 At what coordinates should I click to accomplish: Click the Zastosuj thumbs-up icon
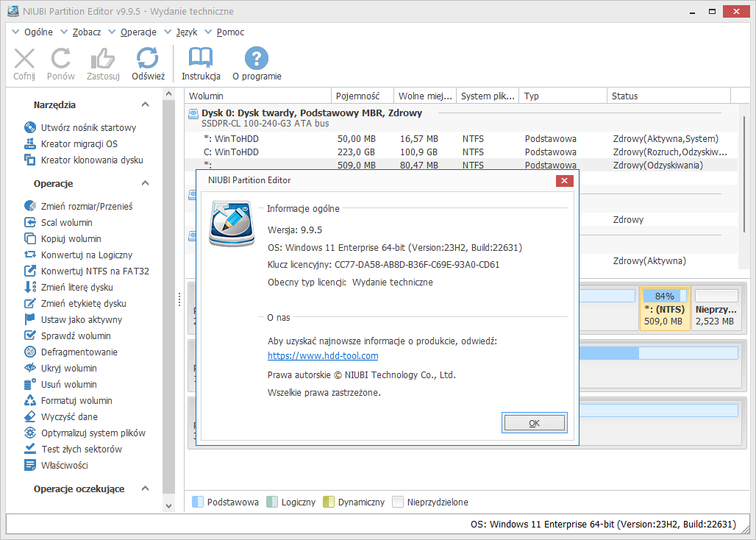click(103, 59)
